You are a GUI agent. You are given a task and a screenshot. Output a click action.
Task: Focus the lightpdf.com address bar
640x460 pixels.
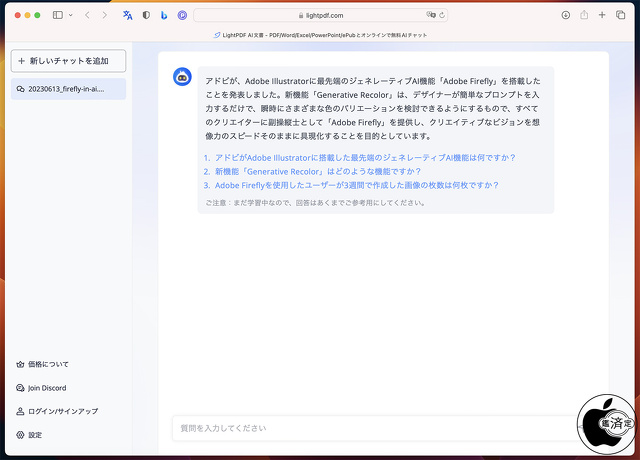[320, 15]
